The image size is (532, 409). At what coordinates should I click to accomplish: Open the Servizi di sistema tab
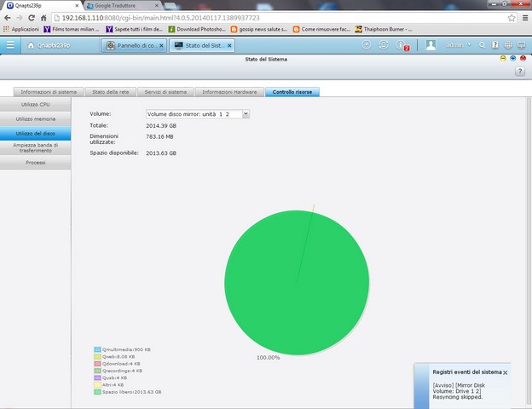pos(165,91)
